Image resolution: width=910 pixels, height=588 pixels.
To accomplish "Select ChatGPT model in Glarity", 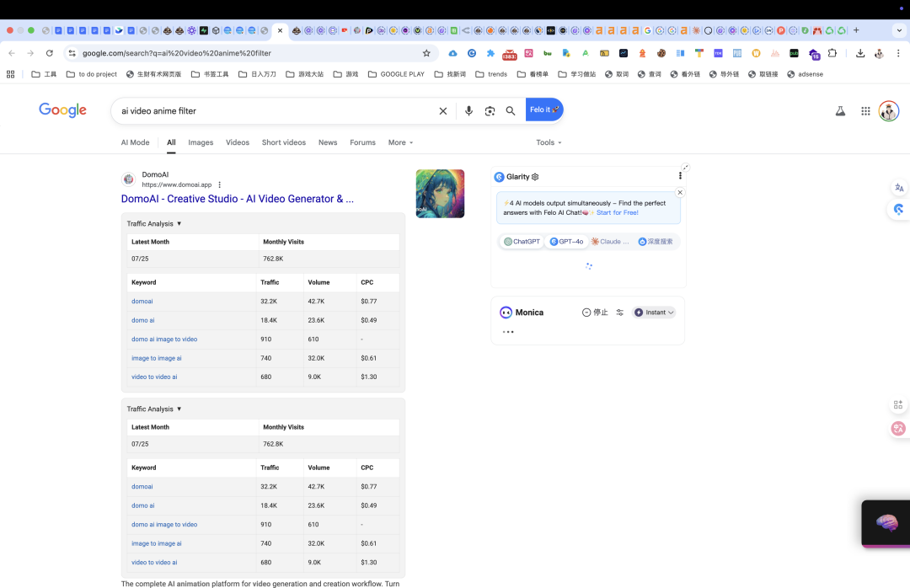I will 522,242.
